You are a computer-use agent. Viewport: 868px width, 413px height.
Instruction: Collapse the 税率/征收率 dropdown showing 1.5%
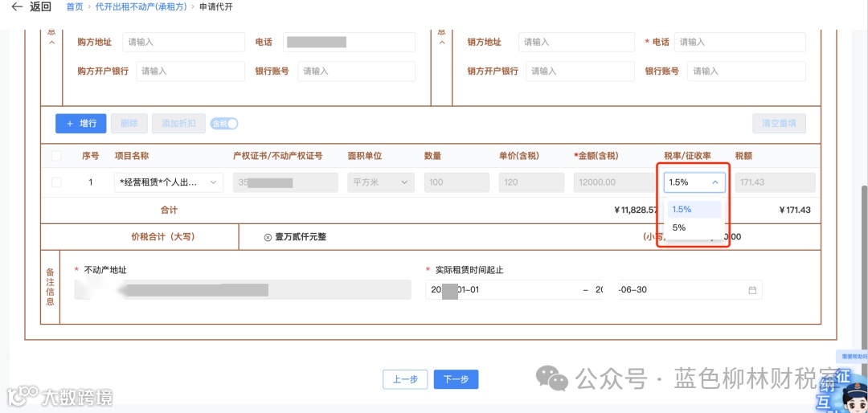click(694, 182)
